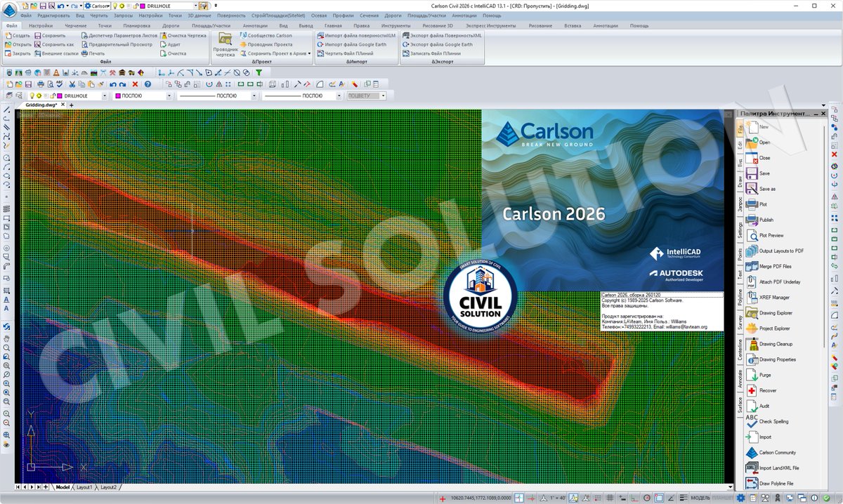Toggle the lineweight display status bar button
The height and width of the screenshot is (504, 843).
pyautogui.click(x=683, y=498)
